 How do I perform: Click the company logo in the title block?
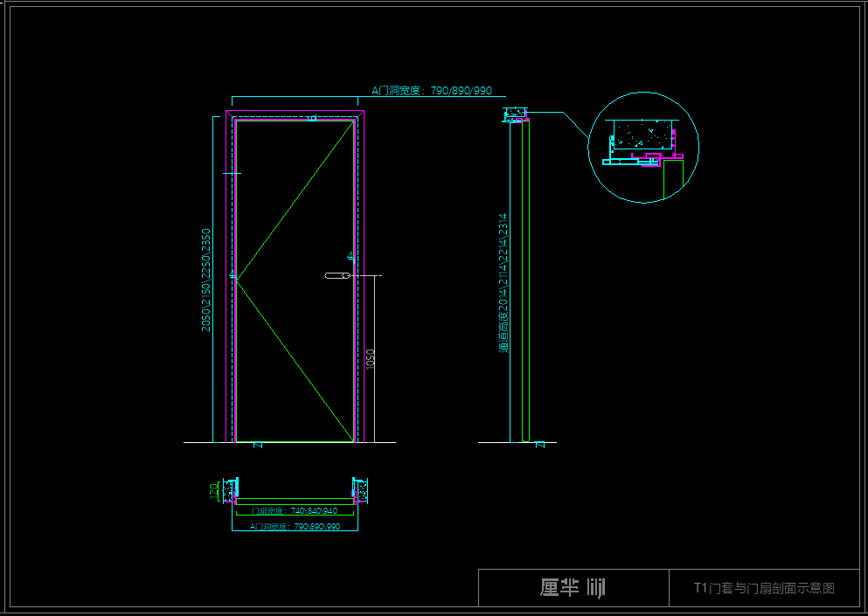pos(573,588)
